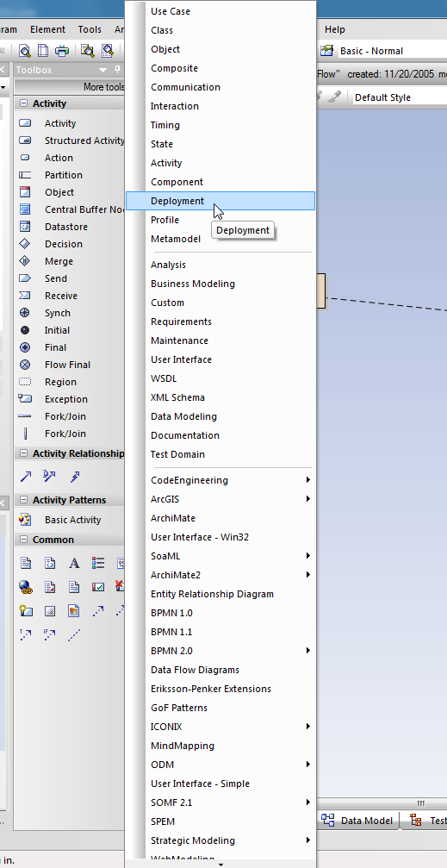Pin the Toolbox panel
The image size is (447, 868).
117,70
